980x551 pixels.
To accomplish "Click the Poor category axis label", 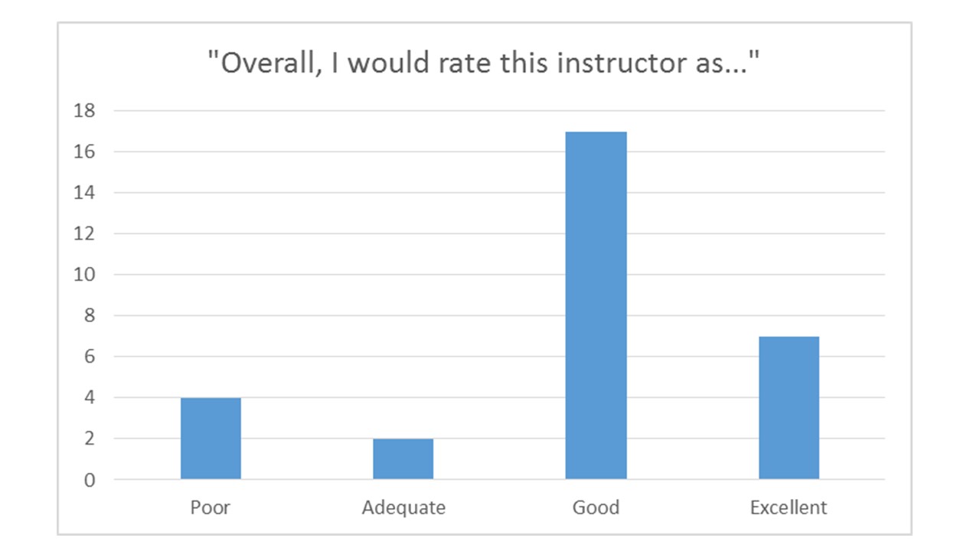I will click(211, 507).
